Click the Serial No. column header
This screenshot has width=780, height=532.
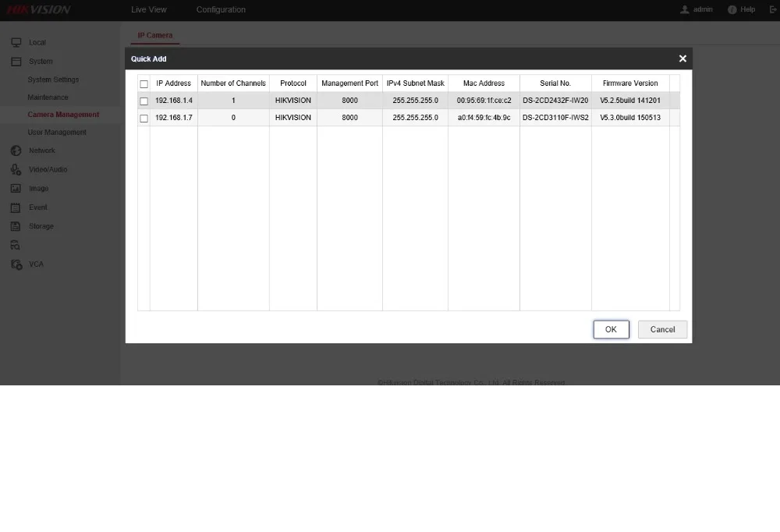tap(555, 83)
